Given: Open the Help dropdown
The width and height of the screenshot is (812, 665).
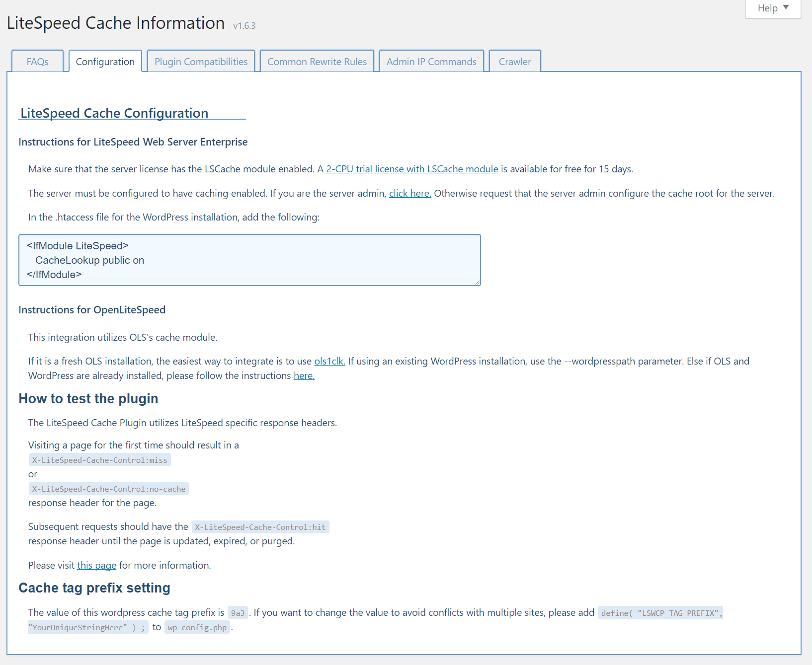Looking at the screenshot, I should pos(773,8).
